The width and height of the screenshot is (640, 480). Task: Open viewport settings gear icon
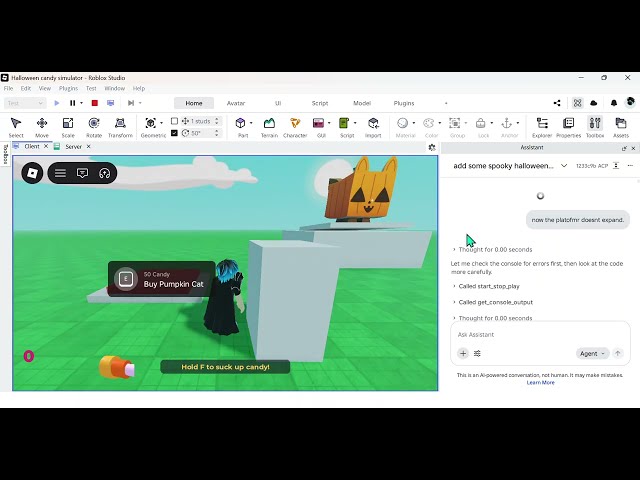point(432,147)
